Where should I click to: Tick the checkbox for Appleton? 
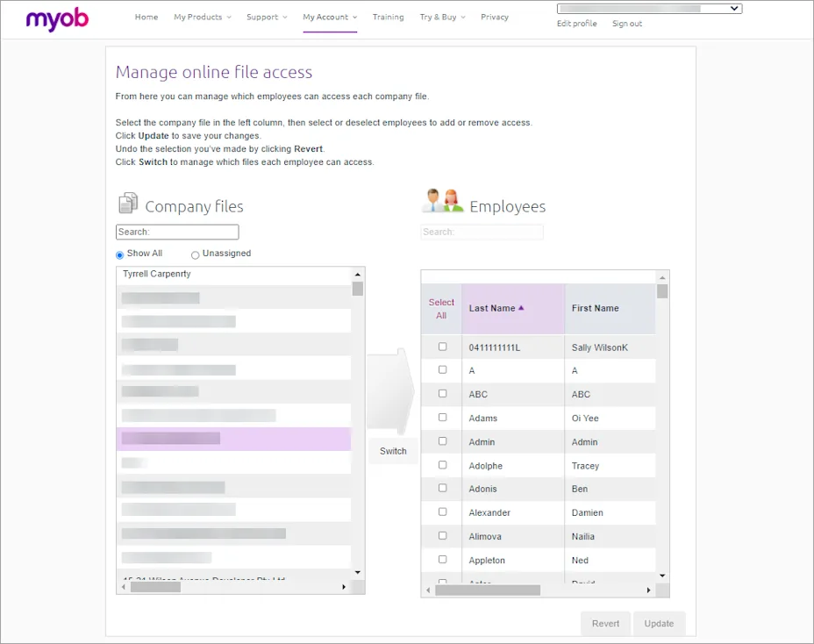442,560
